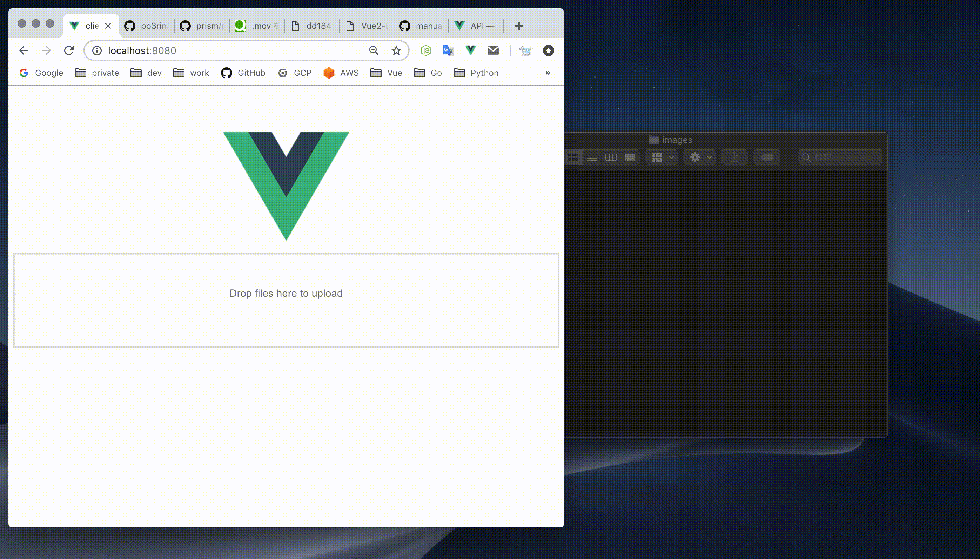The width and height of the screenshot is (980, 559).
Task: Click the Node.js extension icon
Action: click(425, 50)
